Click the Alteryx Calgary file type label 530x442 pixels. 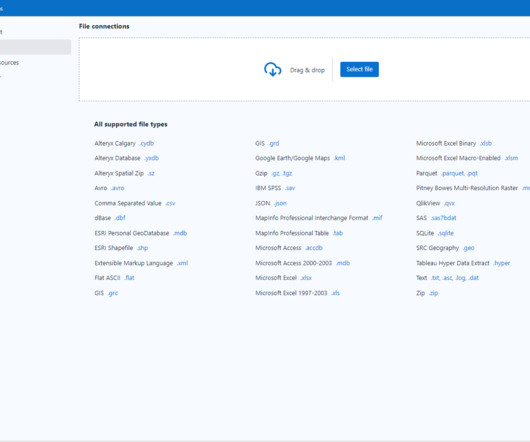[x=115, y=143]
